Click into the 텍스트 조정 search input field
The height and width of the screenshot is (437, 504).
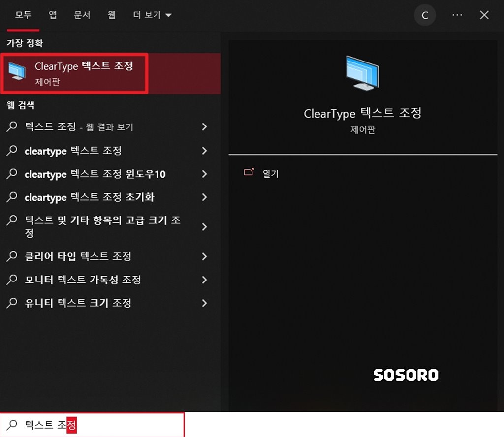click(x=92, y=425)
